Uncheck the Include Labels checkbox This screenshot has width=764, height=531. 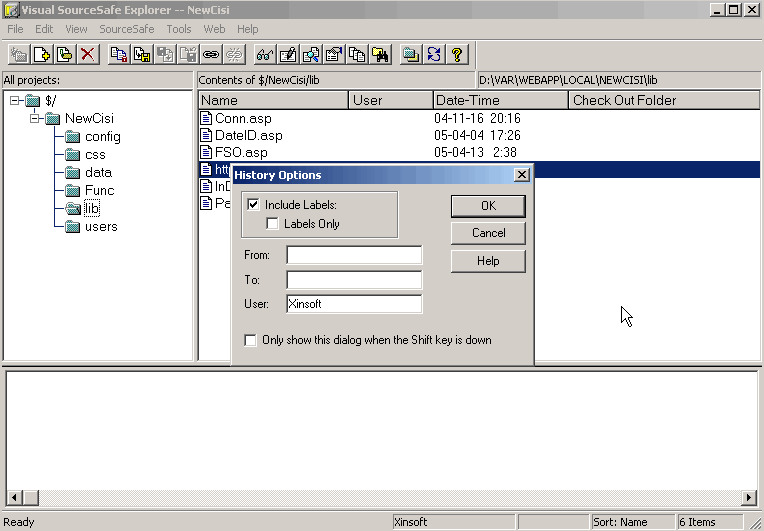pos(253,204)
